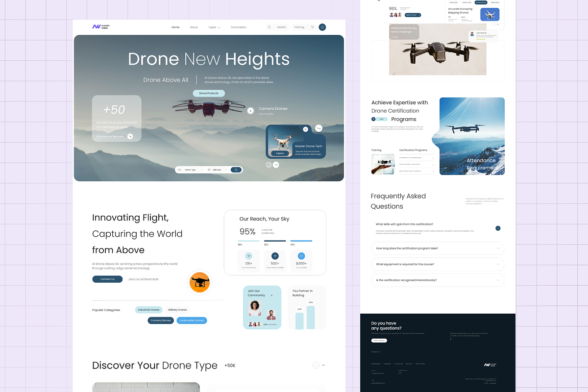The width and height of the screenshot is (588, 392).
Task: Open the Certification nav item
Action: point(239,27)
